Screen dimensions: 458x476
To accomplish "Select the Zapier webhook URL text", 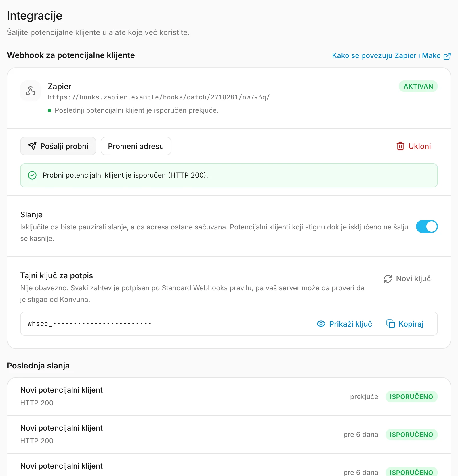I will click(x=159, y=97).
